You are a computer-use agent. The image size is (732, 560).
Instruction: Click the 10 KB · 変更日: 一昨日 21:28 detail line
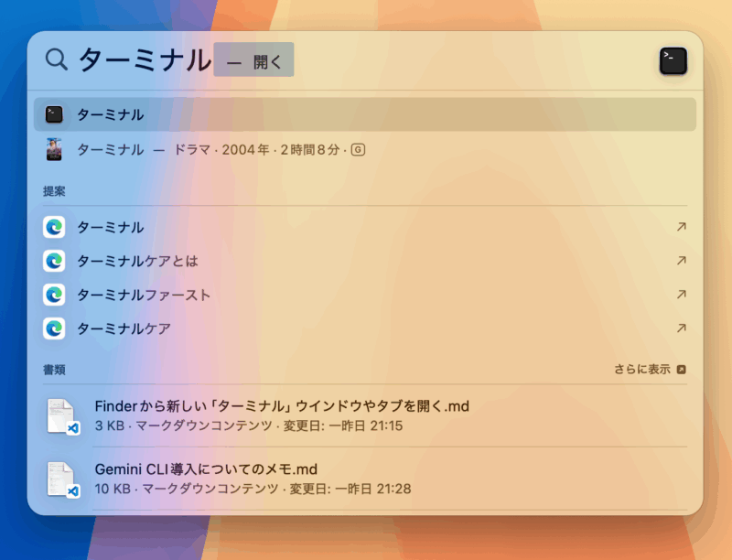click(x=253, y=489)
